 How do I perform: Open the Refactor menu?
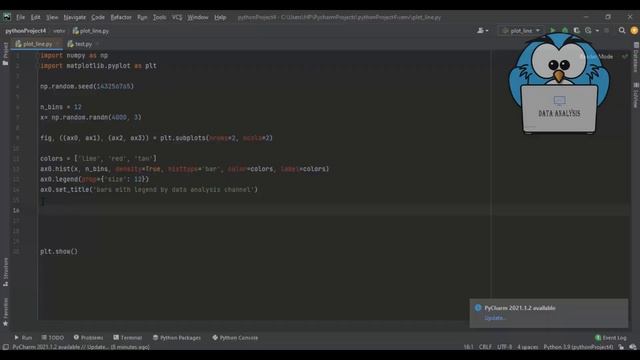pos(121,17)
